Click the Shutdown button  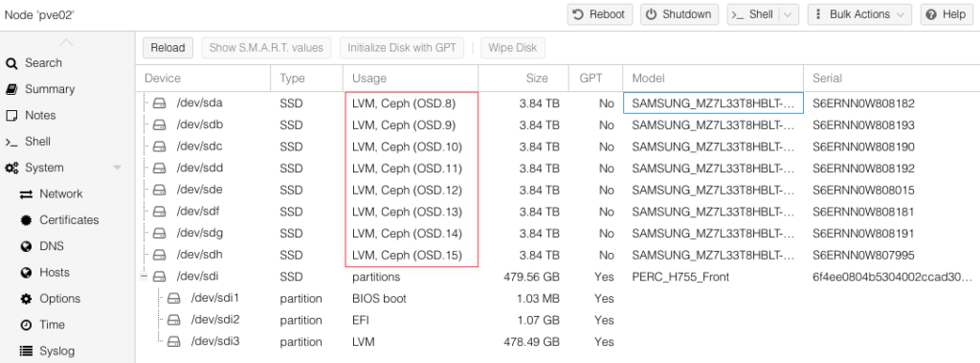[679, 14]
